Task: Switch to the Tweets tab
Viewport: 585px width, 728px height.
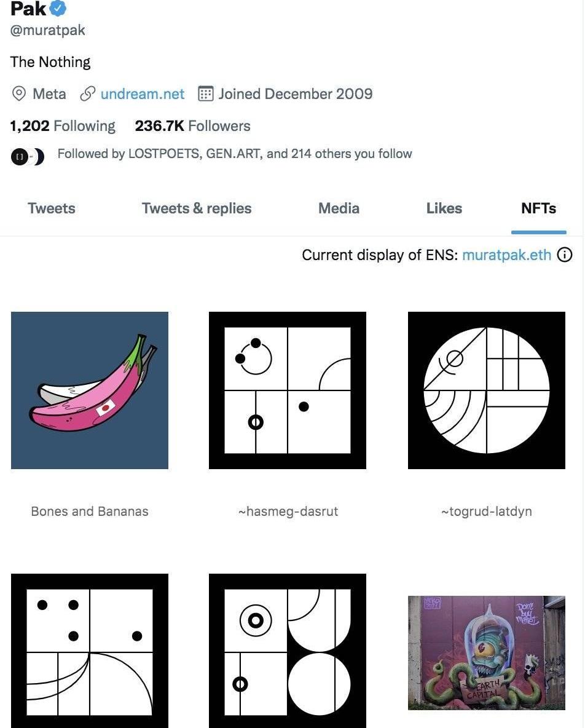Action: (x=52, y=208)
